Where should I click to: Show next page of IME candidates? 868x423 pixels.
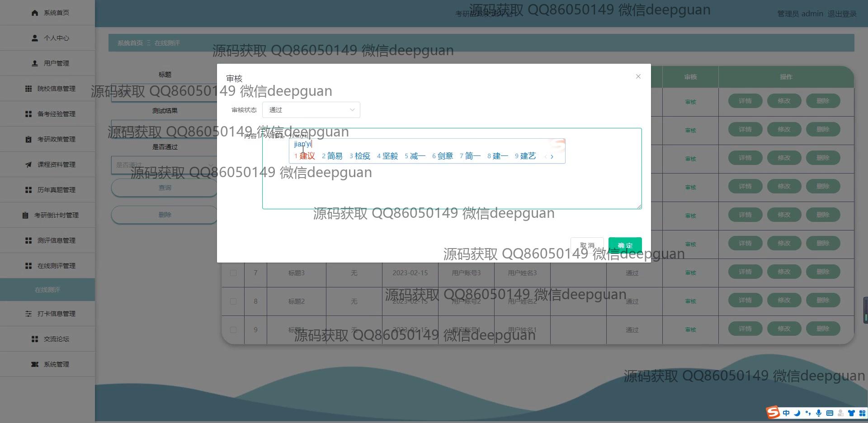coord(552,156)
